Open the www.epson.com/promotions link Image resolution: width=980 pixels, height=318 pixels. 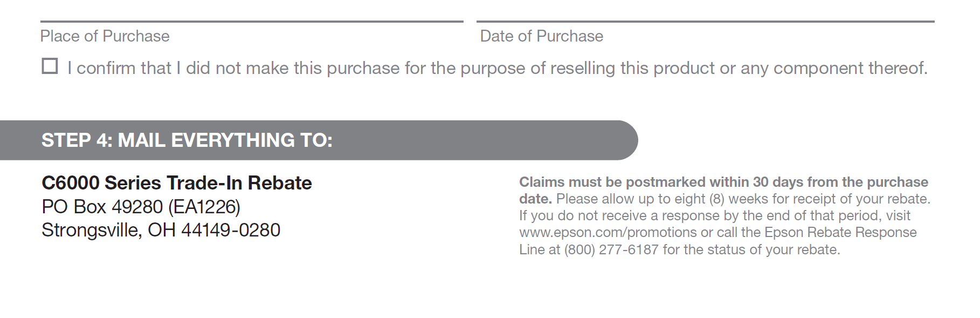tap(608, 233)
